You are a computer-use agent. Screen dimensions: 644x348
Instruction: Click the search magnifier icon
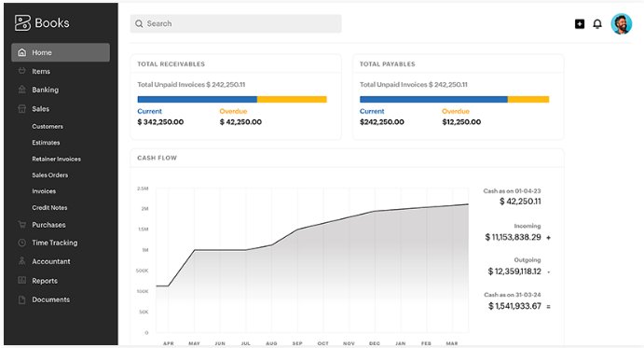click(x=139, y=24)
